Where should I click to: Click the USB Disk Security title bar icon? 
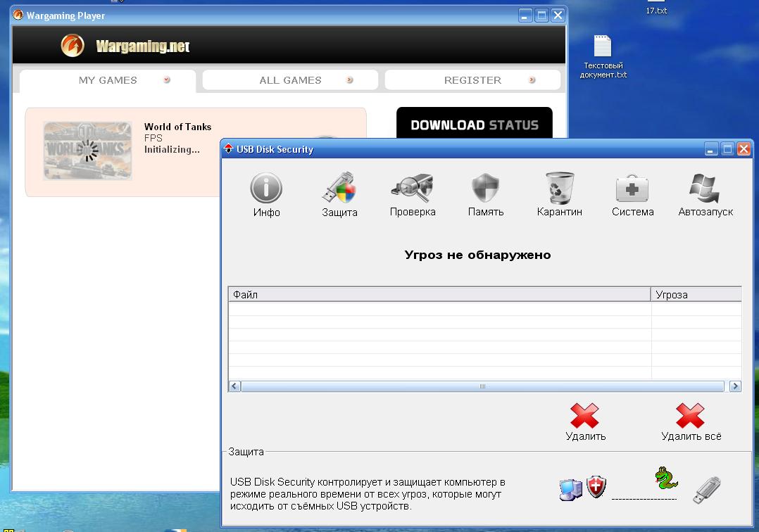click(228, 149)
